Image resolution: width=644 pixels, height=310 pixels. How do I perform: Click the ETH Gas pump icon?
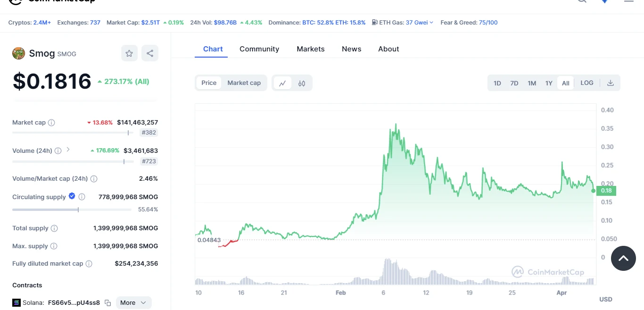[374, 22]
